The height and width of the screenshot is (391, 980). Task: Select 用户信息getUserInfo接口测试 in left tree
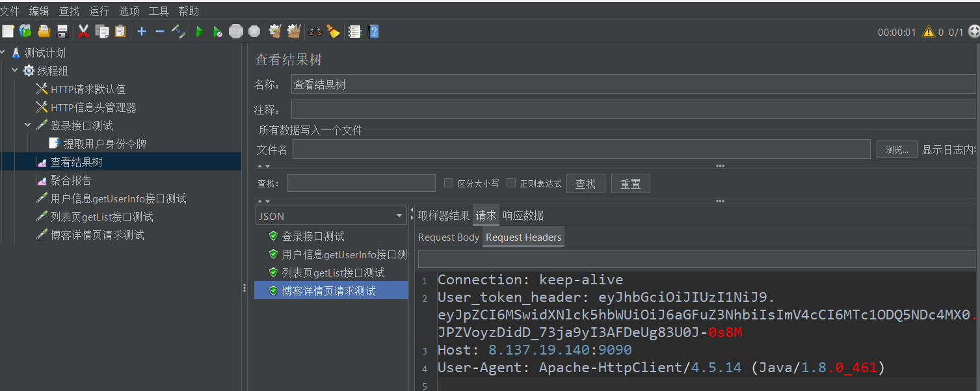[118, 198]
